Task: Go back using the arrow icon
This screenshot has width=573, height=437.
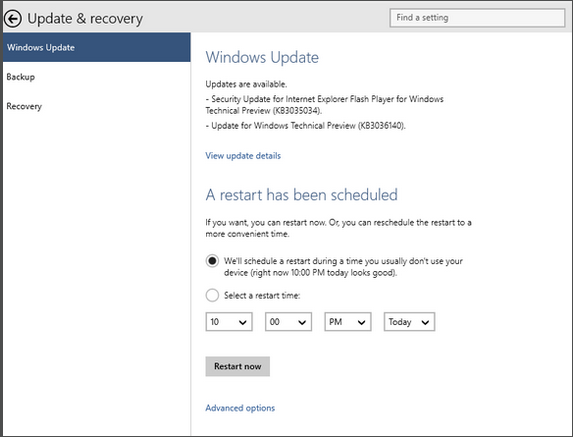Action: (x=13, y=18)
